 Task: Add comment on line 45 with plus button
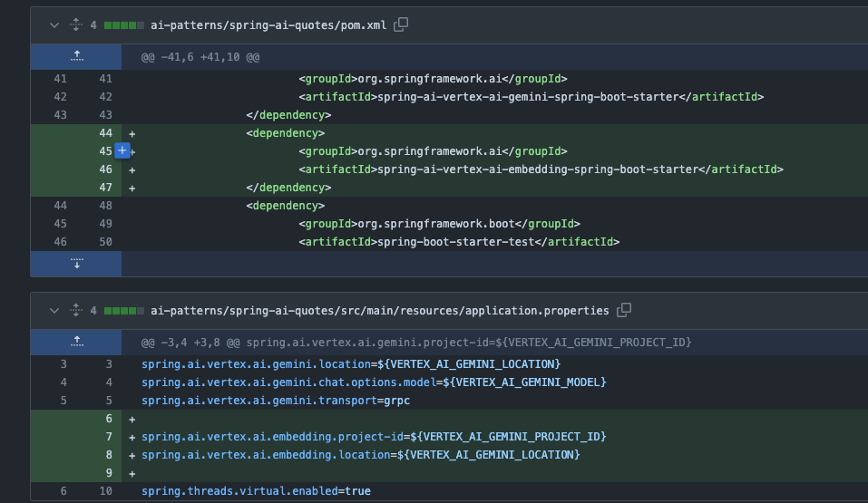(x=122, y=150)
